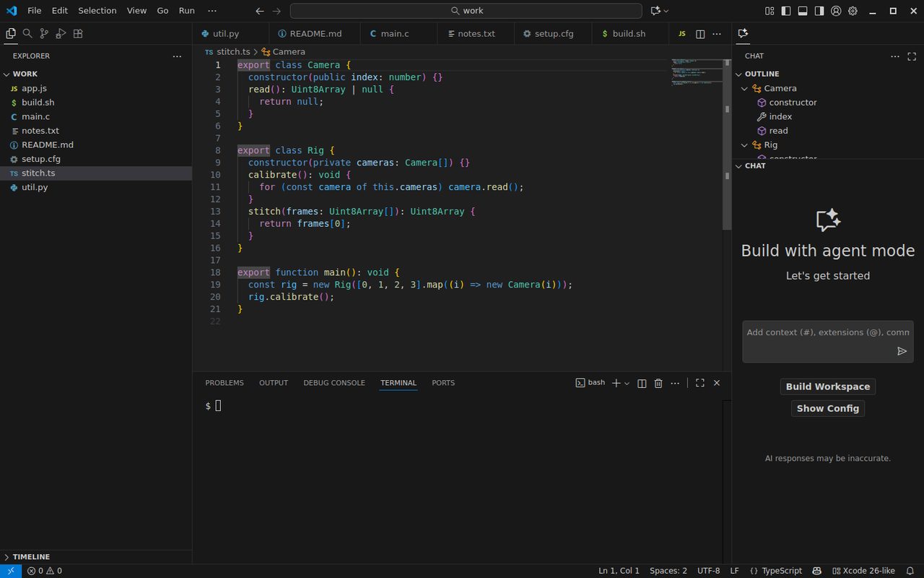The height and width of the screenshot is (578, 924).
Task: Collapse the WORK folder section
Action: [x=96, y=74]
